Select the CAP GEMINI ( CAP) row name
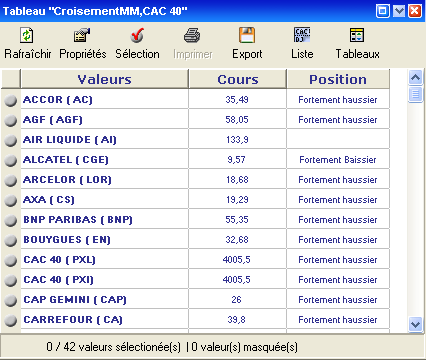This screenshot has width=426, height=360. pos(75,300)
